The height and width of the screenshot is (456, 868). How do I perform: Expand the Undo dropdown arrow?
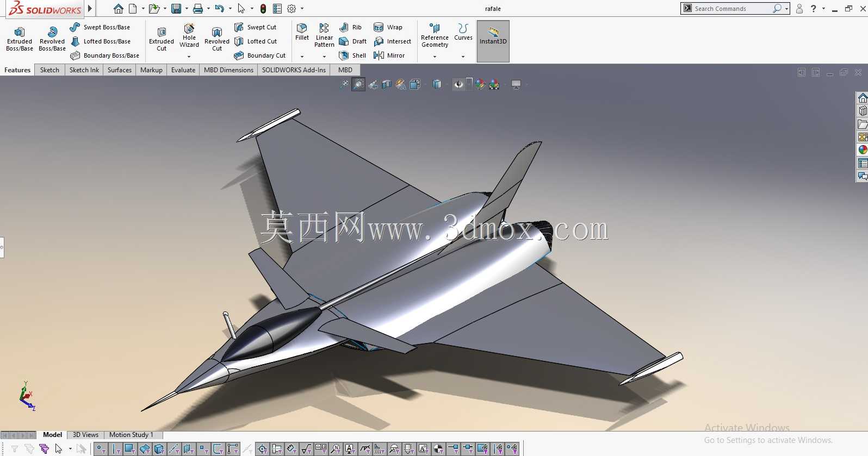[230, 9]
